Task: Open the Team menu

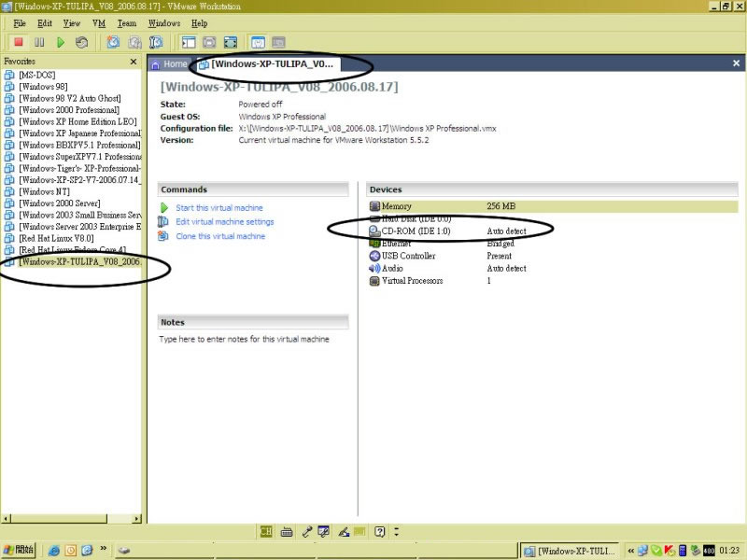Action: point(127,23)
